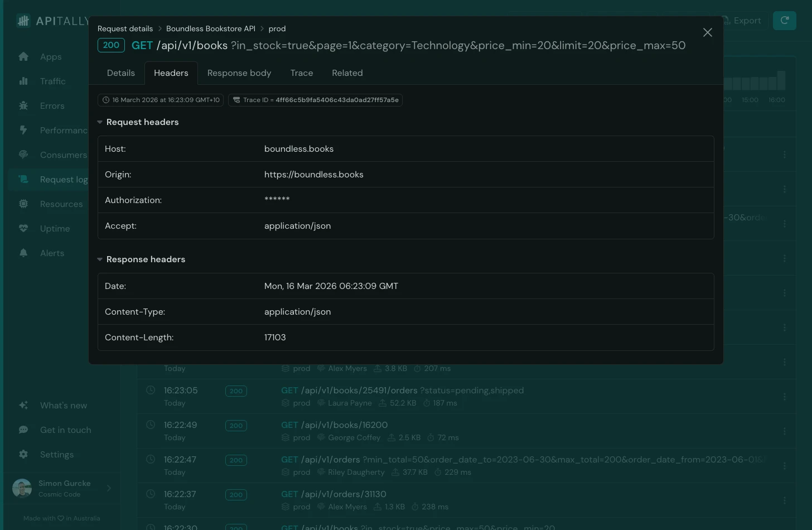Viewport: 812px width, 530px height.
Task: Click the Trace ID chip
Action: pos(315,100)
